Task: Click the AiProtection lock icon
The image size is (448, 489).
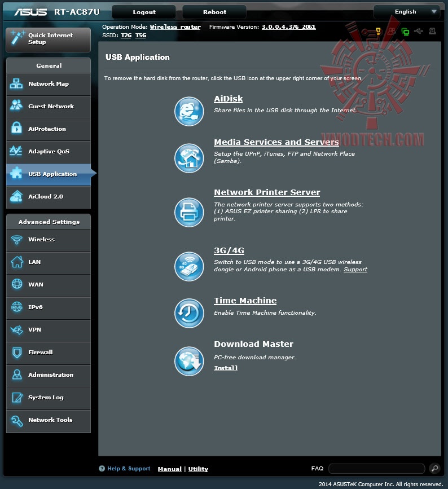Action: click(16, 128)
